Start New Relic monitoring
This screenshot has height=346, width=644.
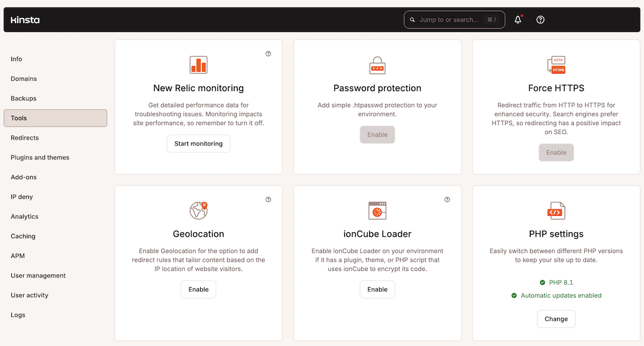tap(199, 144)
